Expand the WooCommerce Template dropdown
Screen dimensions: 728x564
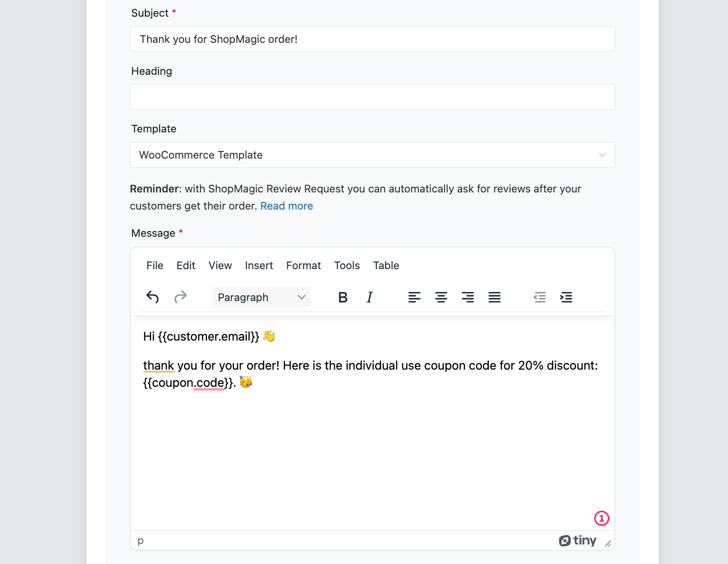[x=373, y=155]
